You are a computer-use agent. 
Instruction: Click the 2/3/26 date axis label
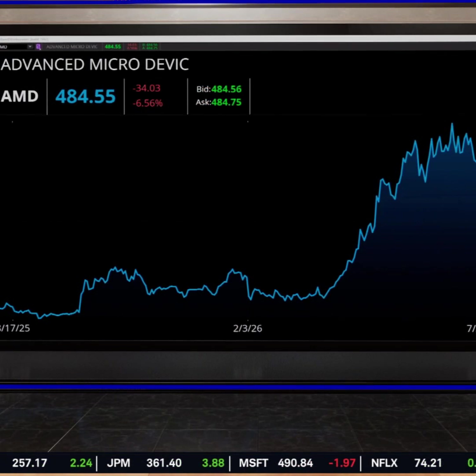[248, 328]
